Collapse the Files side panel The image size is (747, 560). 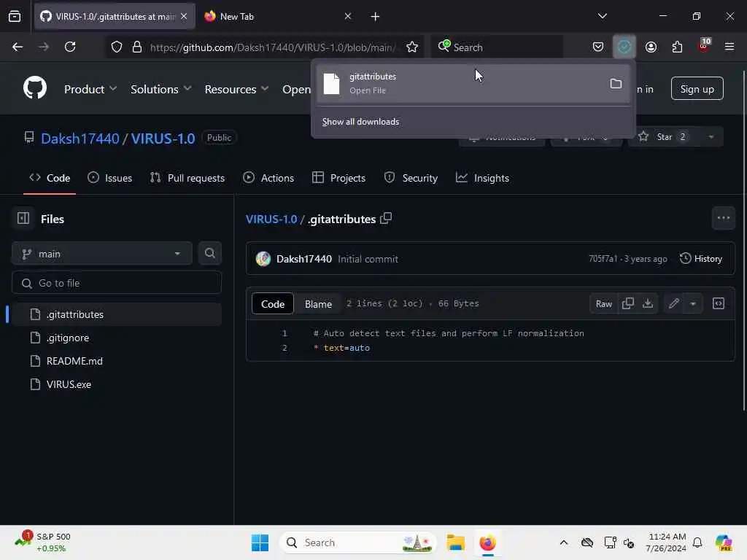(x=23, y=218)
